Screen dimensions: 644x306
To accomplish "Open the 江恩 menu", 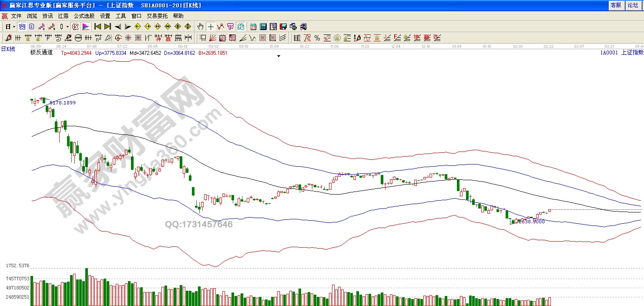I will point(63,16).
